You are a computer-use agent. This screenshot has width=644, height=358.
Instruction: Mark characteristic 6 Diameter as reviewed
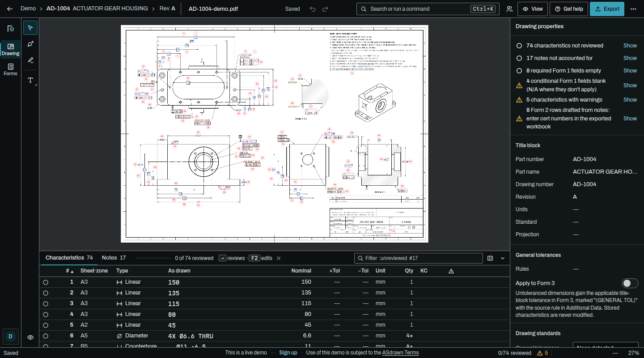pos(46,336)
